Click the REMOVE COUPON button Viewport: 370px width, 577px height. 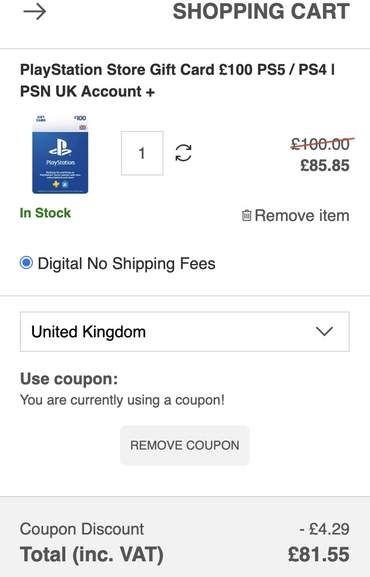coord(185,445)
